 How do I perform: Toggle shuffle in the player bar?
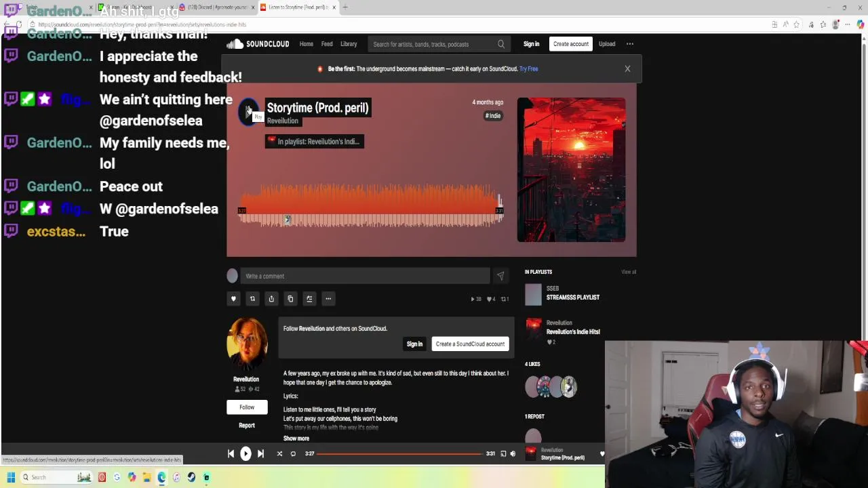(279, 454)
